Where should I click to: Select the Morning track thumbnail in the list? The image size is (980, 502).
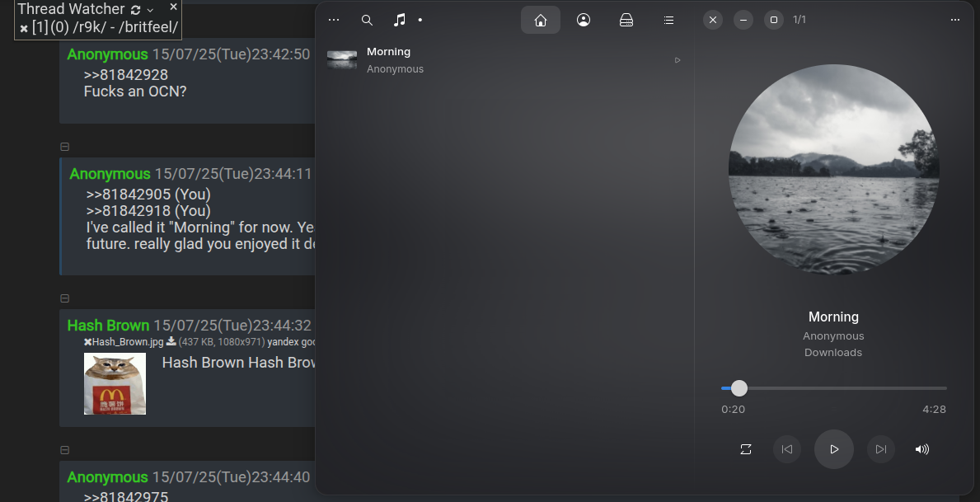click(342, 60)
